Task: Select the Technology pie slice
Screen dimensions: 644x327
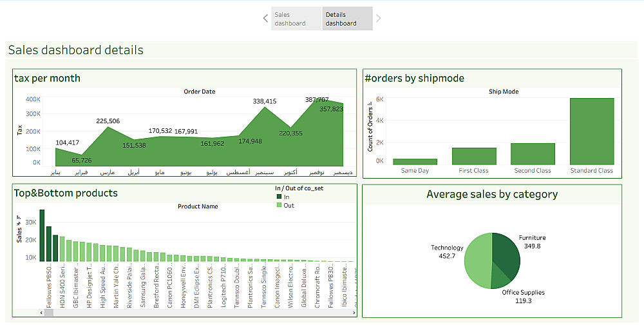Action: 477,261
